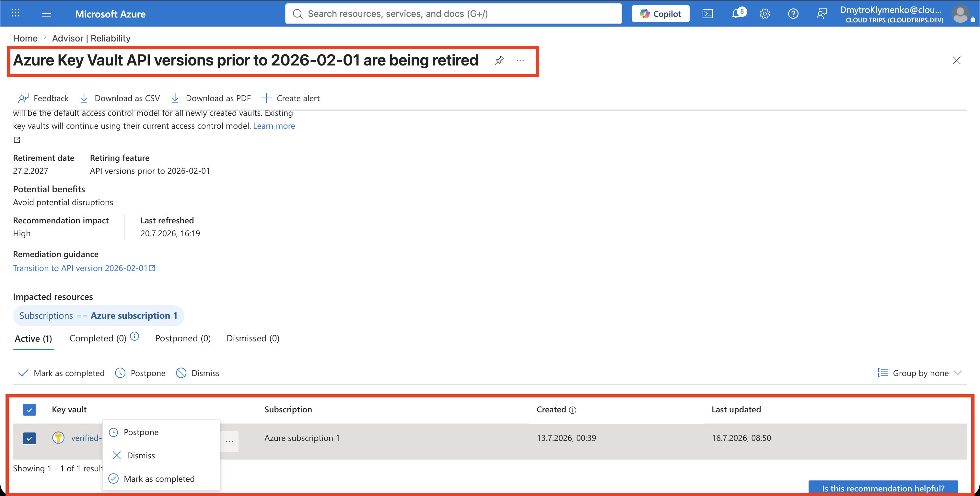This screenshot has height=496, width=980.
Task: Switch to the Completed (0) tab
Action: tap(98, 338)
